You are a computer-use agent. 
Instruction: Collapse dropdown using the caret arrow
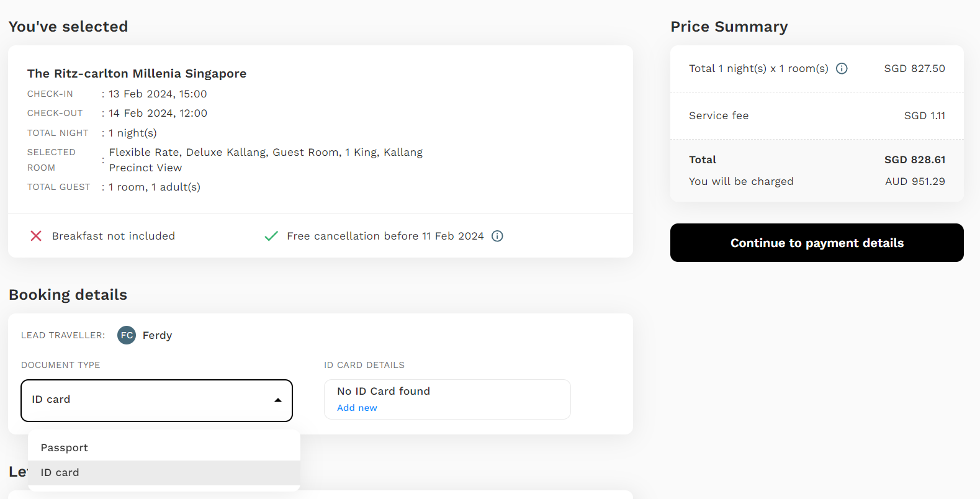point(278,400)
